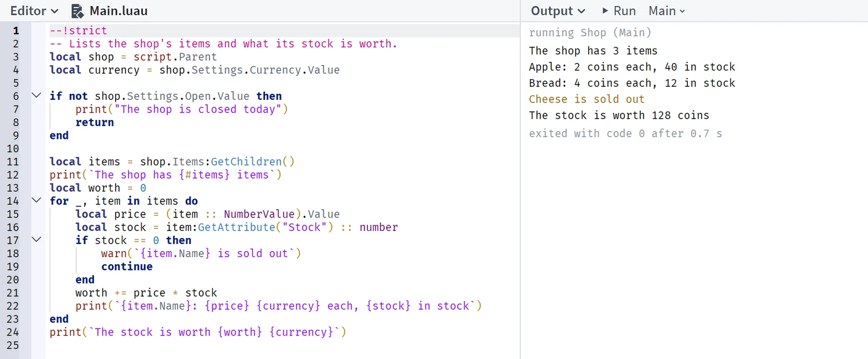Screen dimensions: 868x359
Task: Collapse the for loop on line 14
Action: (36, 200)
